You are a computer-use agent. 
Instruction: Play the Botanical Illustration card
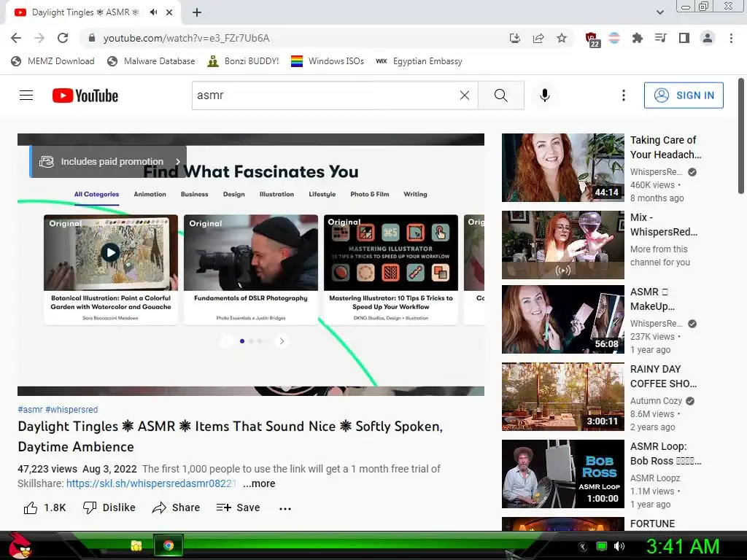(x=111, y=252)
